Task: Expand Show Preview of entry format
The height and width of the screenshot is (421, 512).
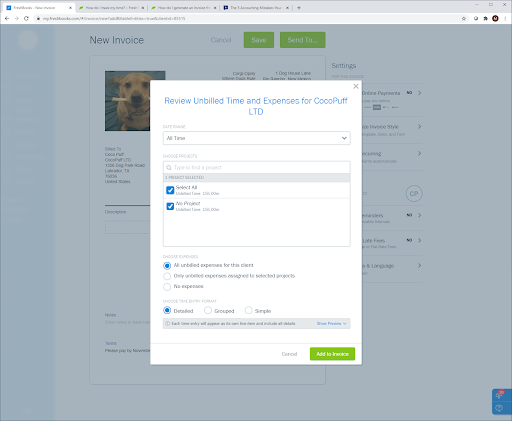Action: coord(331,324)
